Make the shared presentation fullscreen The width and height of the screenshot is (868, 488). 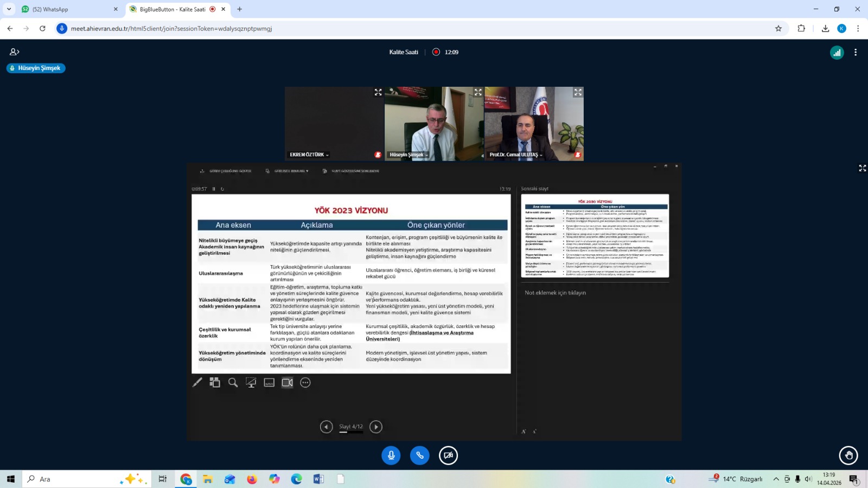[x=862, y=169]
